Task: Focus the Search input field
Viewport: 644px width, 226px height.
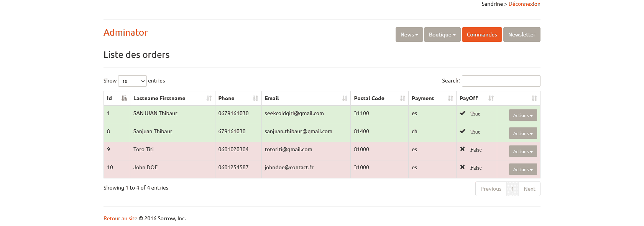Action: coord(501,81)
